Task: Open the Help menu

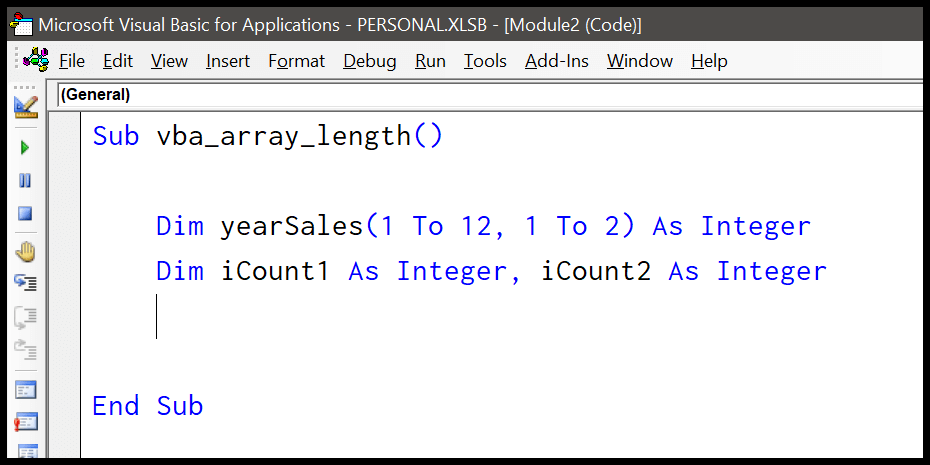Action: point(709,61)
